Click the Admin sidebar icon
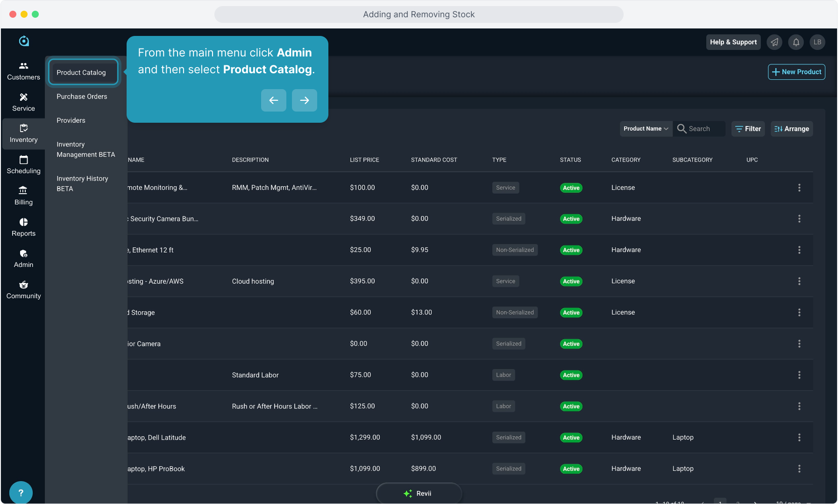The width and height of the screenshot is (838, 504). coord(23,259)
